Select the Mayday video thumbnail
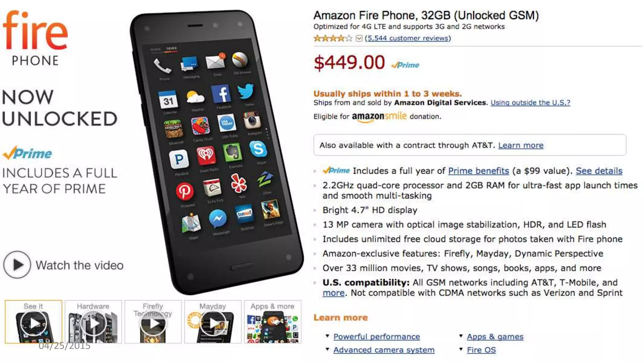 point(213,322)
